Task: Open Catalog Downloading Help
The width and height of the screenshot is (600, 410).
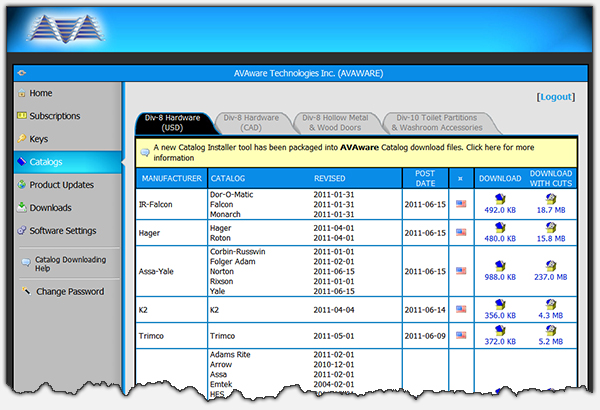Action: [63, 264]
